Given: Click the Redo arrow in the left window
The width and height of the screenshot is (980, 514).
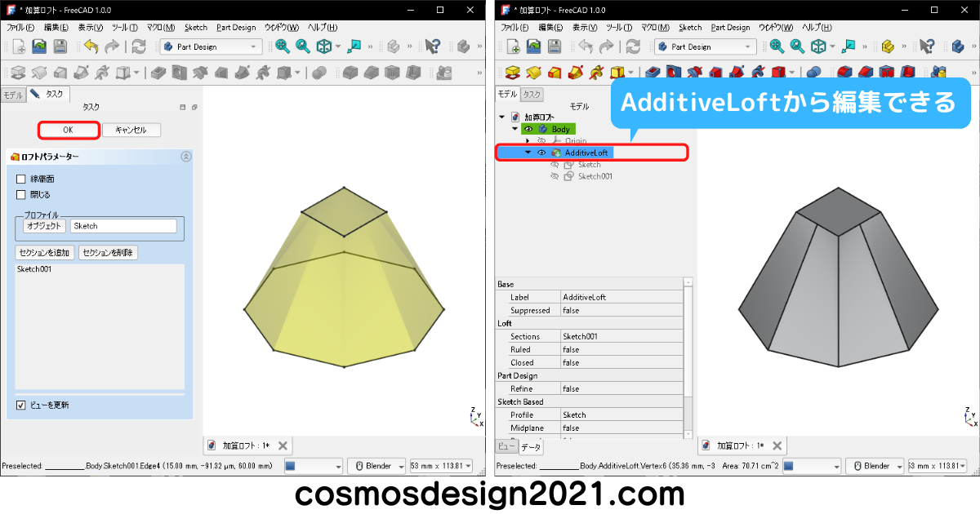Looking at the screenshot, I should click(x=112, y=47).
